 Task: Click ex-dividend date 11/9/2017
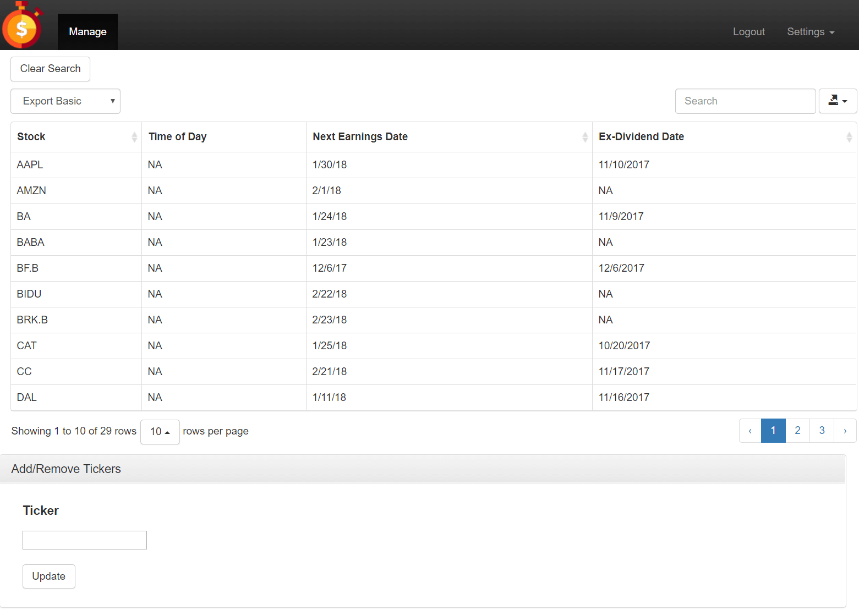click(621, 217)
